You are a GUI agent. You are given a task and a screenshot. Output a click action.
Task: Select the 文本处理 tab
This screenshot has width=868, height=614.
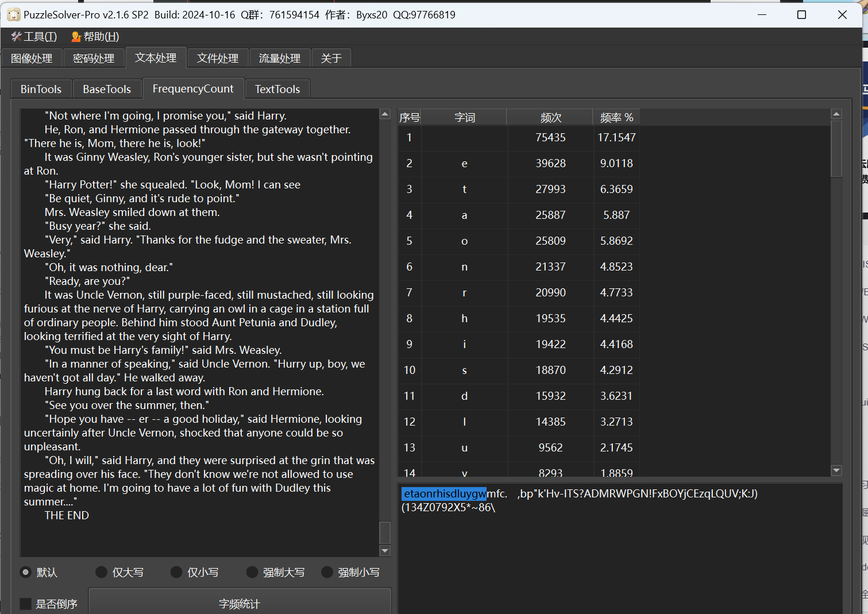click(x=156, y=57)
